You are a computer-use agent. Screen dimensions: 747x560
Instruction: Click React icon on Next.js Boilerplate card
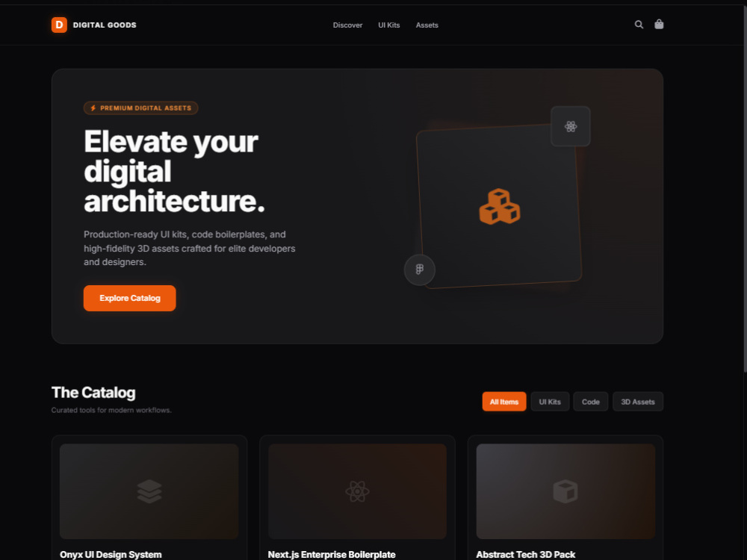[357, 491]
